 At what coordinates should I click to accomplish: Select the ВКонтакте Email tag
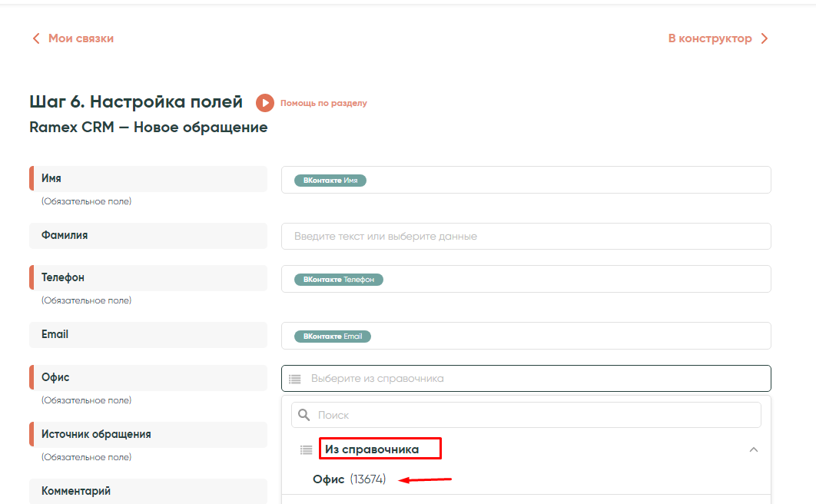tap(333, 337)
